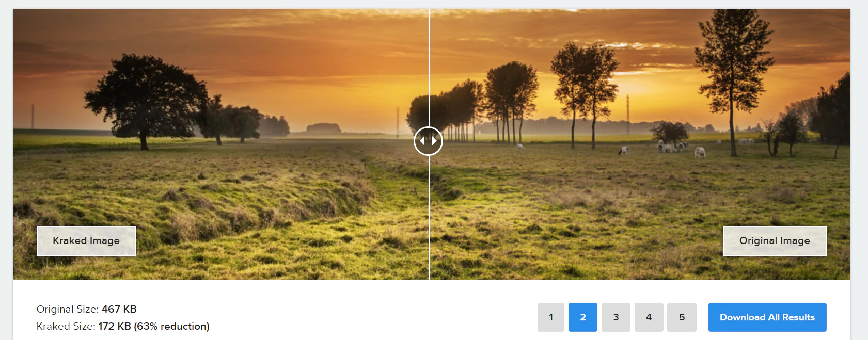
Task: Click the round comparison slider handle
Action: pyautogui.click(x=429, y=141)
